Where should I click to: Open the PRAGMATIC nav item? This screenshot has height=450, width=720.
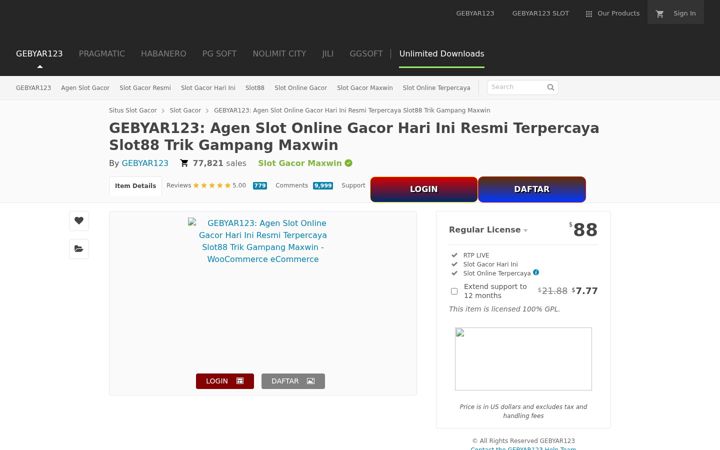[x=101, y=54]
